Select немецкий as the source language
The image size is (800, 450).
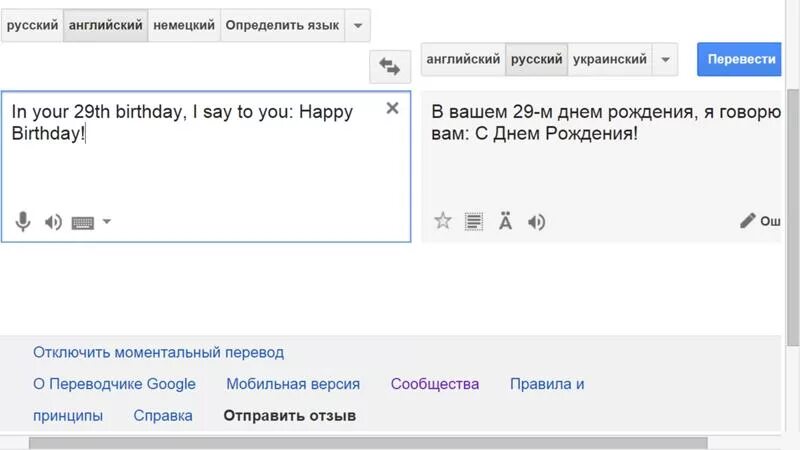coord(184,25)
